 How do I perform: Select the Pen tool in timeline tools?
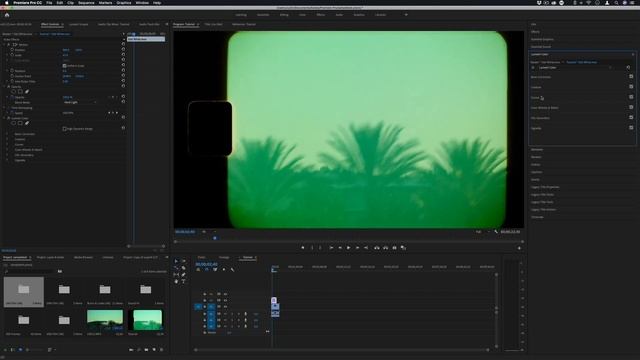click(184, 275)
